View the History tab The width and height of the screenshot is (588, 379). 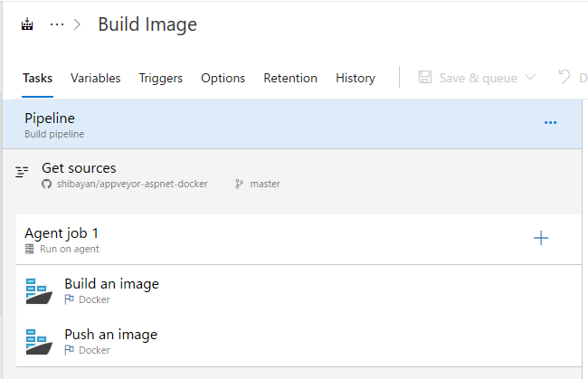(x=356, y=78)
